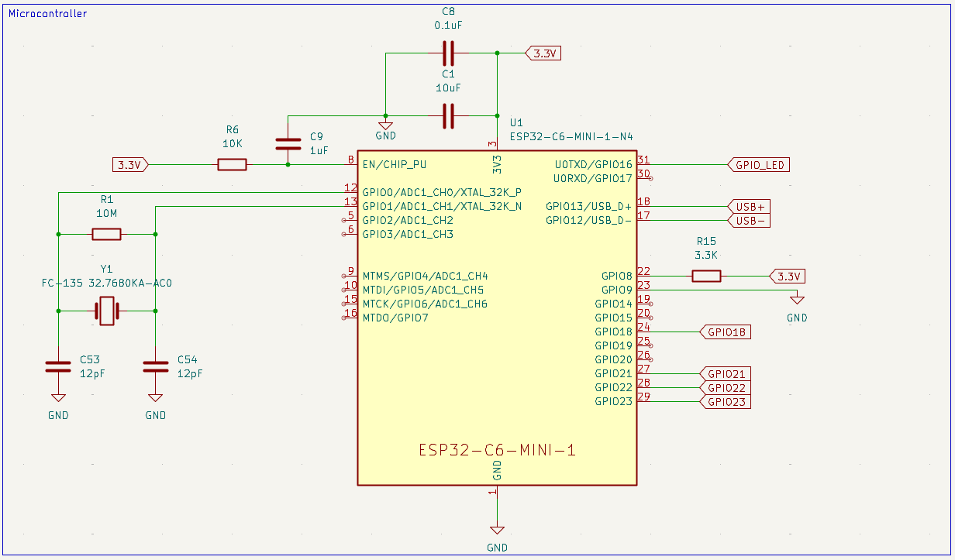Viewport: 955px width, 560px height.
Task: Click the GPIO13/USB_D+ pin label
Action: 589,206
